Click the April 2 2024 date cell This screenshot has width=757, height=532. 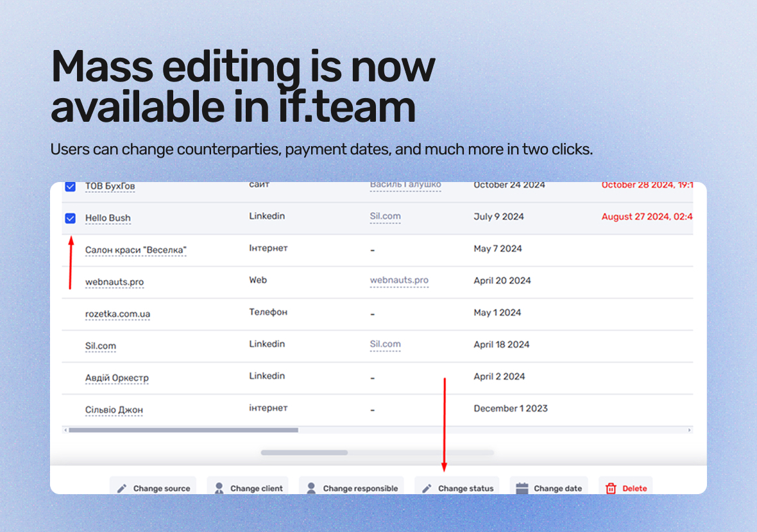click(499, 377)
